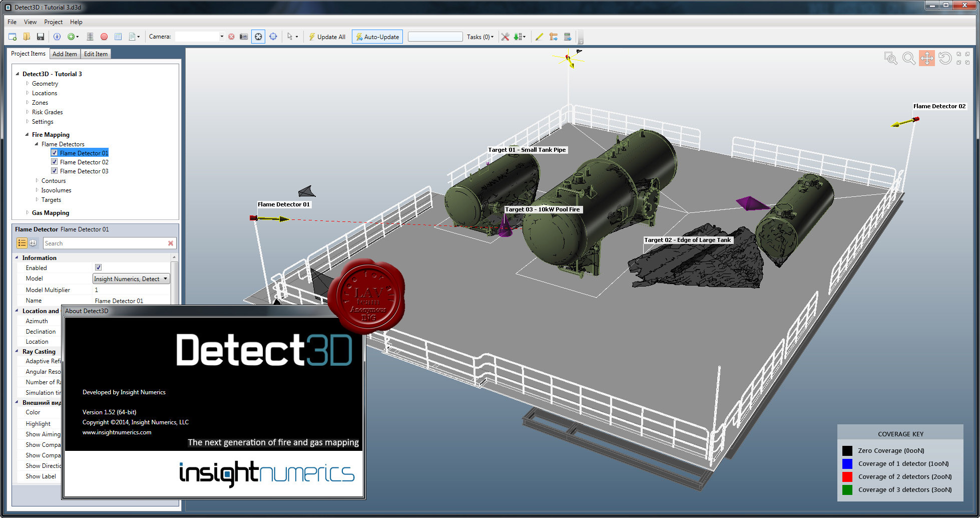The height and width of the screenshot is (518, 980).
Task: Click the blue center-view crosshair icon
Action: (273, 37)
